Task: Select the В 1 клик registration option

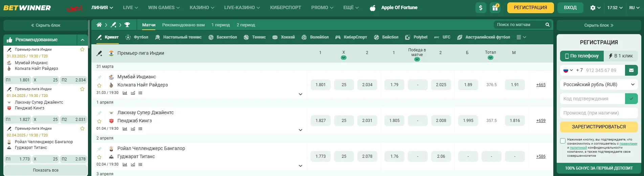Action: (621, 56)
